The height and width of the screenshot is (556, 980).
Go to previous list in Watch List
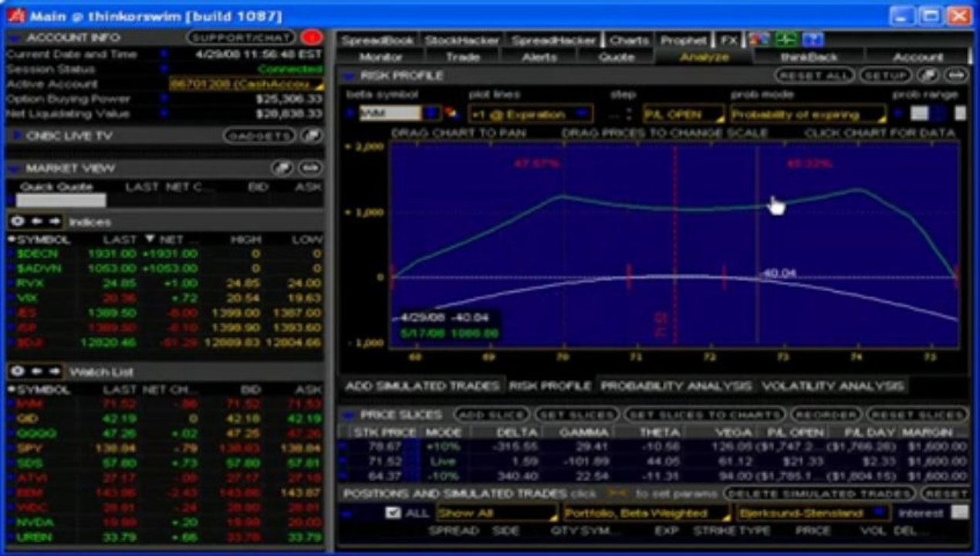click(x=35, y=371)
